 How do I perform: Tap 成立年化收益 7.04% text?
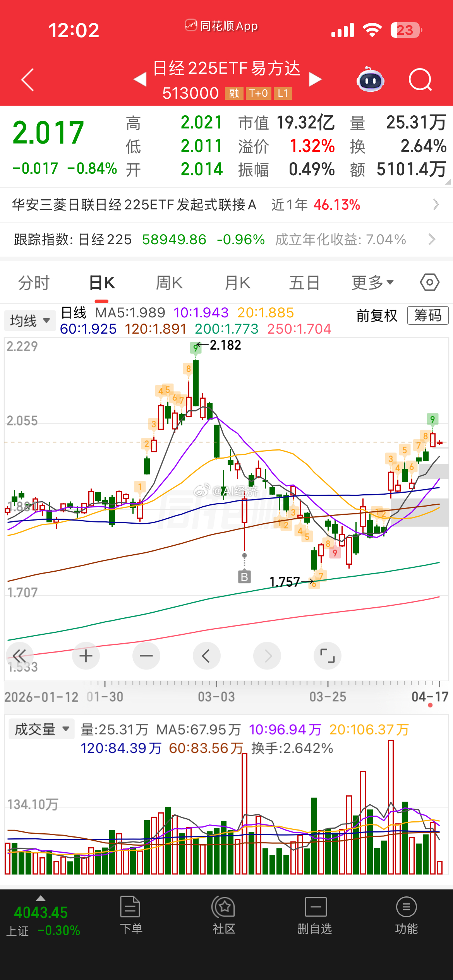click(x=341, y=239)
